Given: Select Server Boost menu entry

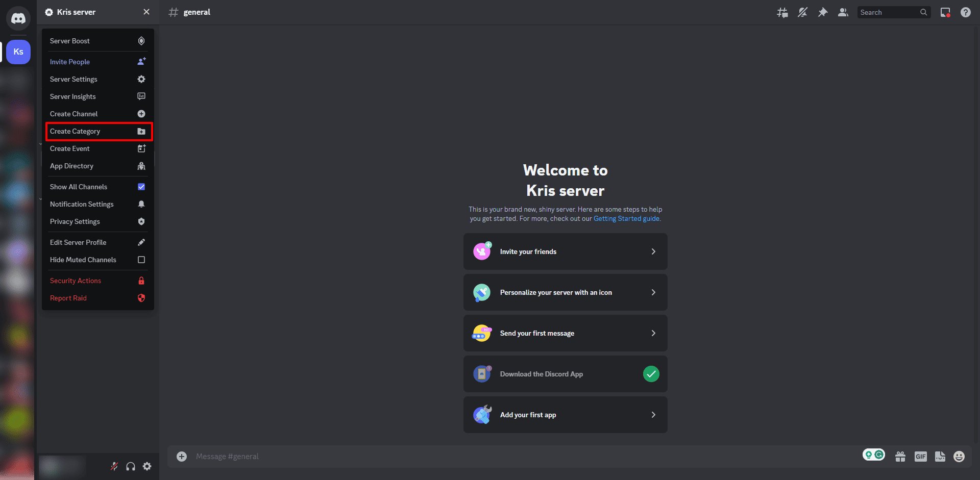Looking at the screenshot, I should click(x=97, y=41).
